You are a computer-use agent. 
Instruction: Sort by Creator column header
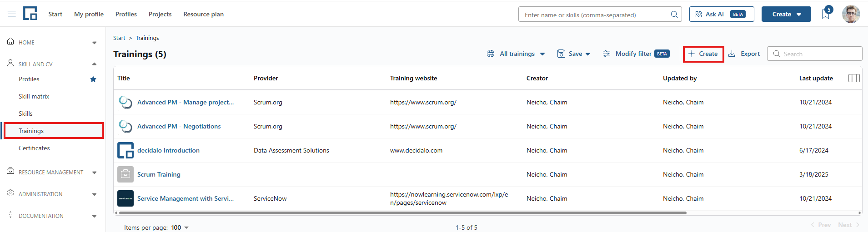537,78
